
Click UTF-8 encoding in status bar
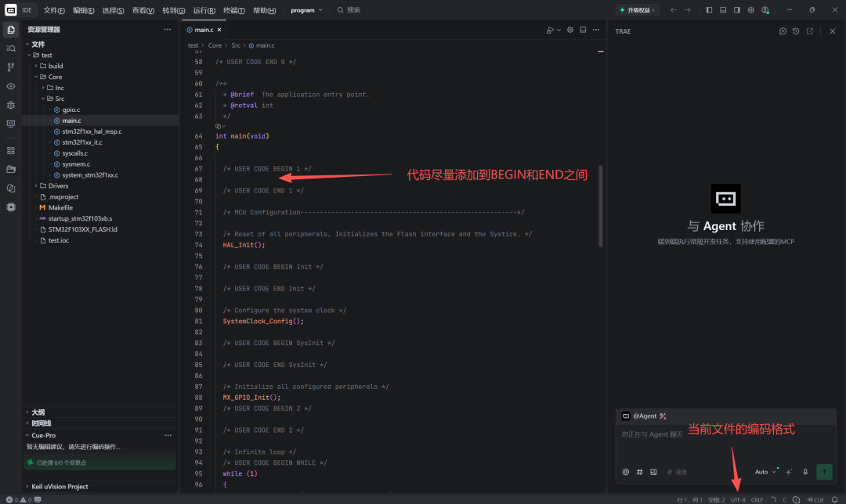coord(738,499)
